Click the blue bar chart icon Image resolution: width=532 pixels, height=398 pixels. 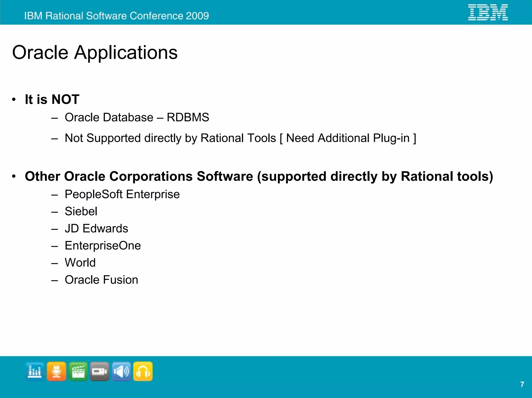(x=35, y=371)
